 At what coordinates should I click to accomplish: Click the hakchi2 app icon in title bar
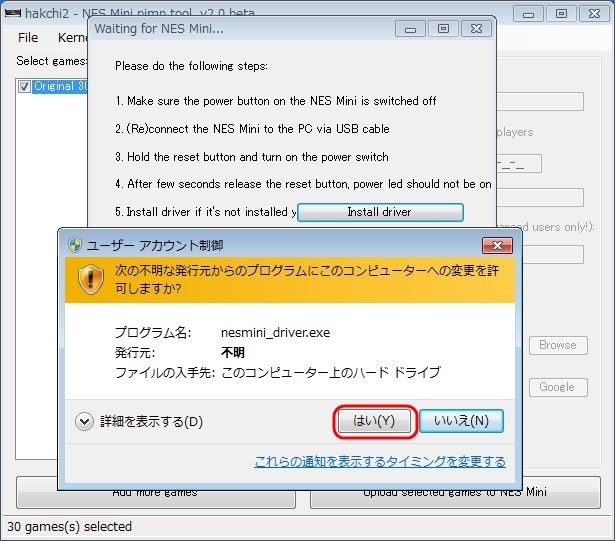tap(13, 13)
